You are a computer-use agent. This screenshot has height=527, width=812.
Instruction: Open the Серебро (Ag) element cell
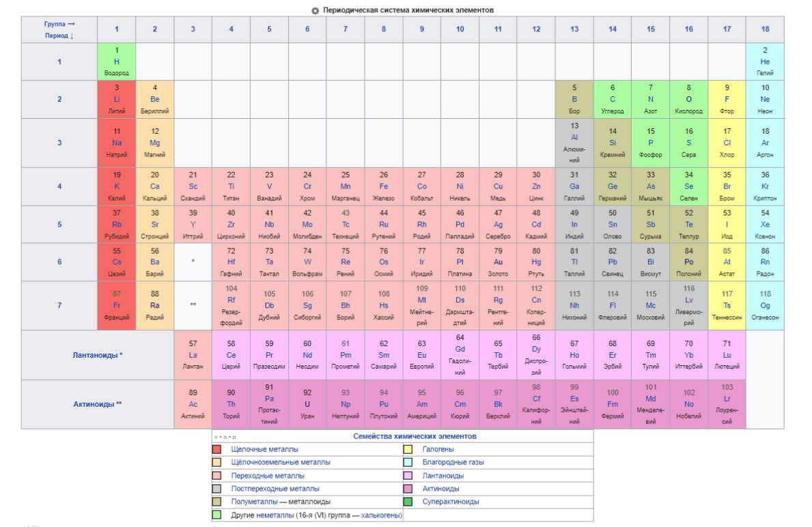[498, 224]
